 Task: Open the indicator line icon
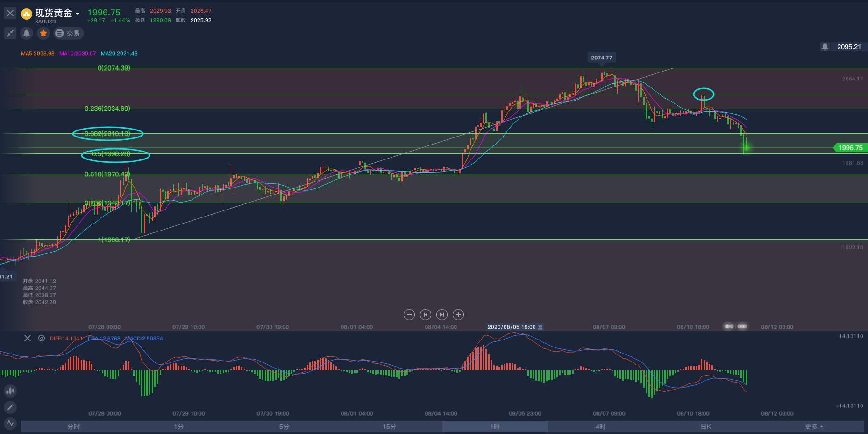[10, 424]
